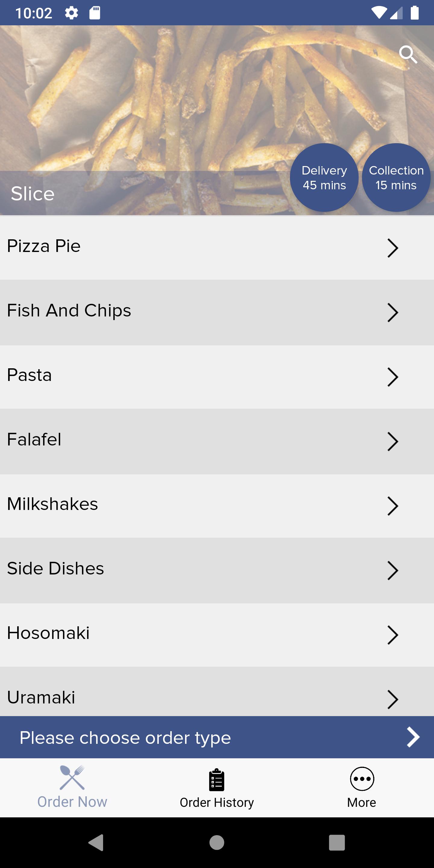Screen dimensions: 434x868
Task: Expand the Pasta category chevron
Action: [392, 377]
